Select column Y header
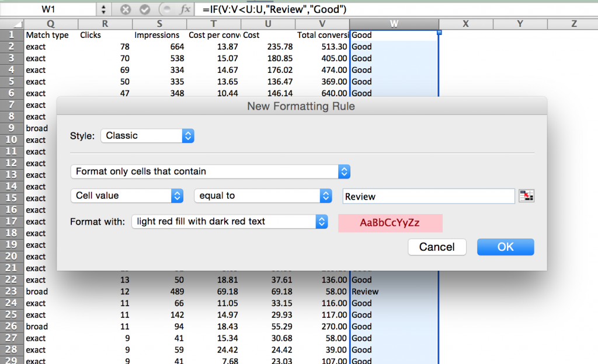The image size is (598, 364). 520,24
